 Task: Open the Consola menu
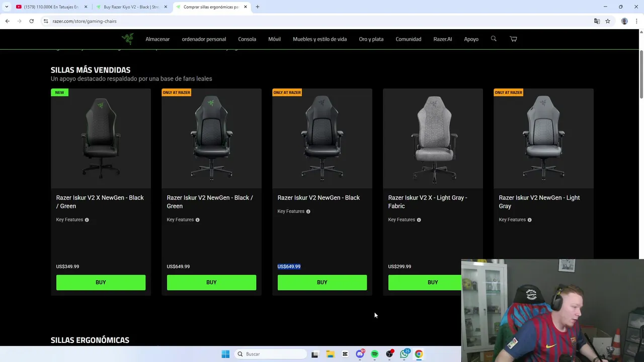click(247, 39)
